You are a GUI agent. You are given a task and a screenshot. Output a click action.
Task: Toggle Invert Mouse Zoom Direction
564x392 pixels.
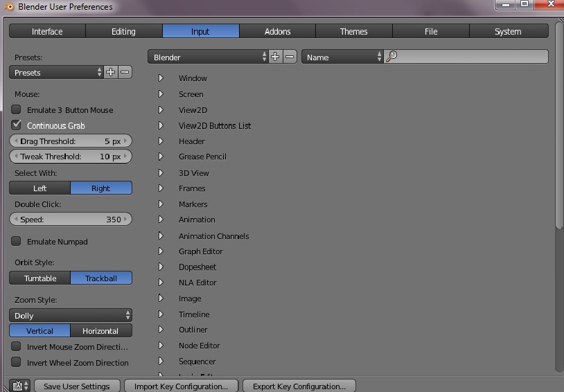pos(16,346)
